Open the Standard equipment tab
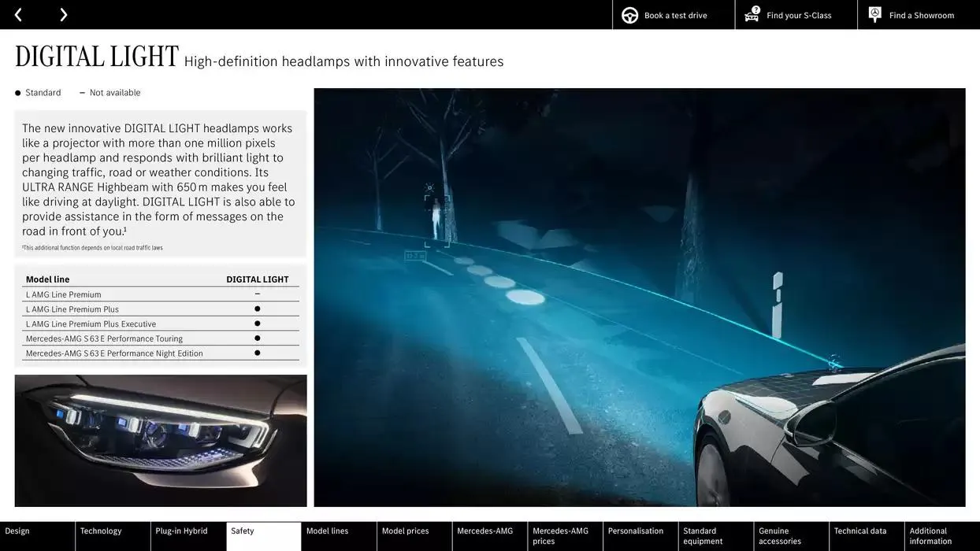Viewport: 980px width, 551px height. click(x=716, y=536)
